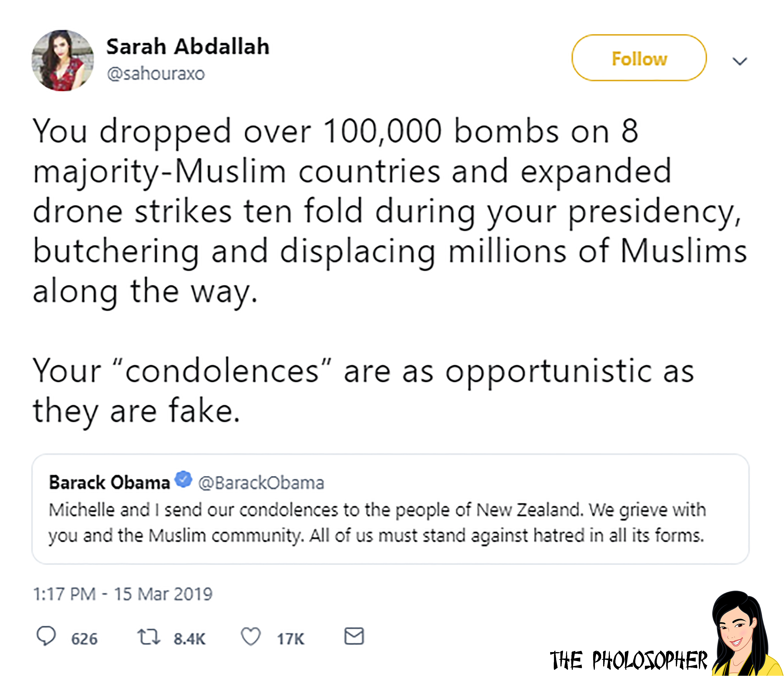
Task: Click the 17K likes count
Action: [290, 639]
